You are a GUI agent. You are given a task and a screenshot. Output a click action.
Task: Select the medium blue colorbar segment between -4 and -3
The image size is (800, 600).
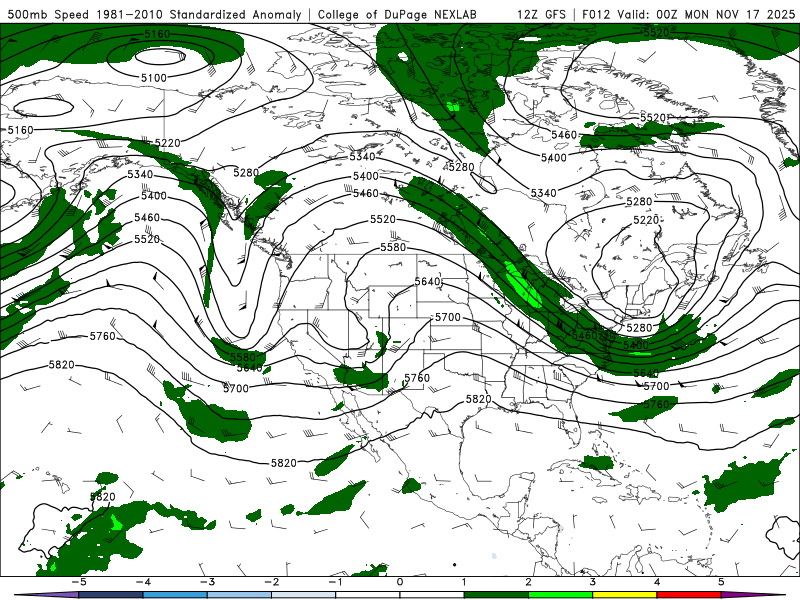(x=175, y=595)
